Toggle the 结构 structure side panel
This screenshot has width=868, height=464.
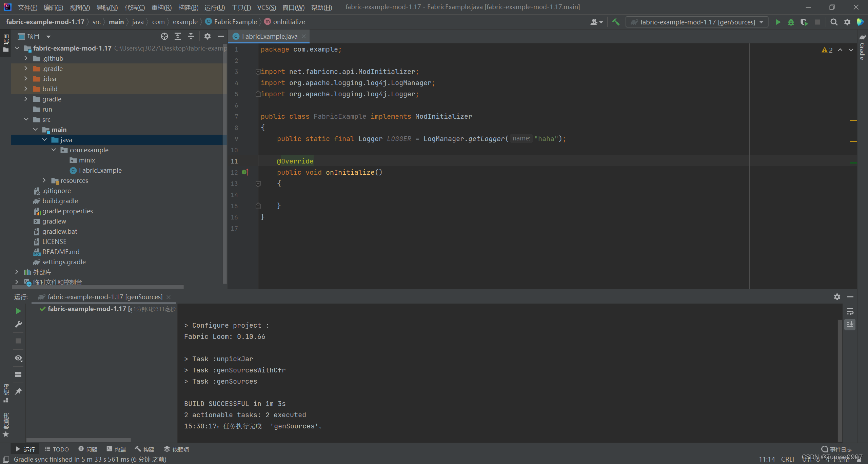[6, 393]
